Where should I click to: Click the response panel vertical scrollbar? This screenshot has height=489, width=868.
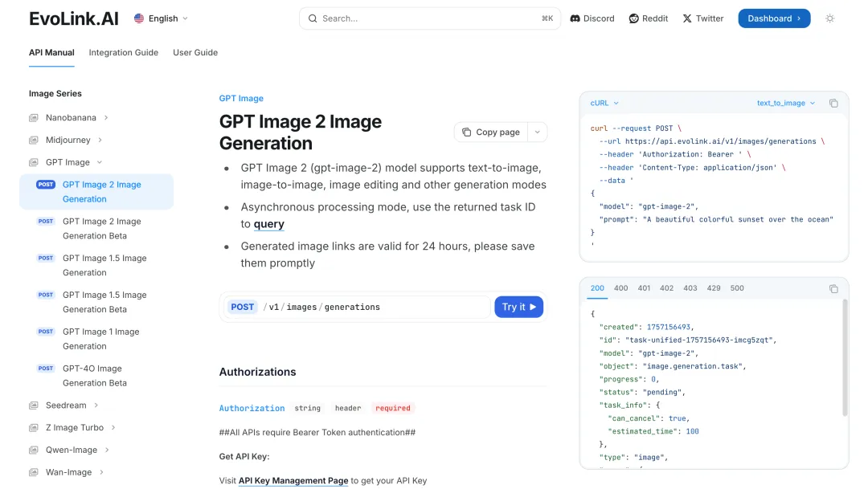(x=845, y=357)
